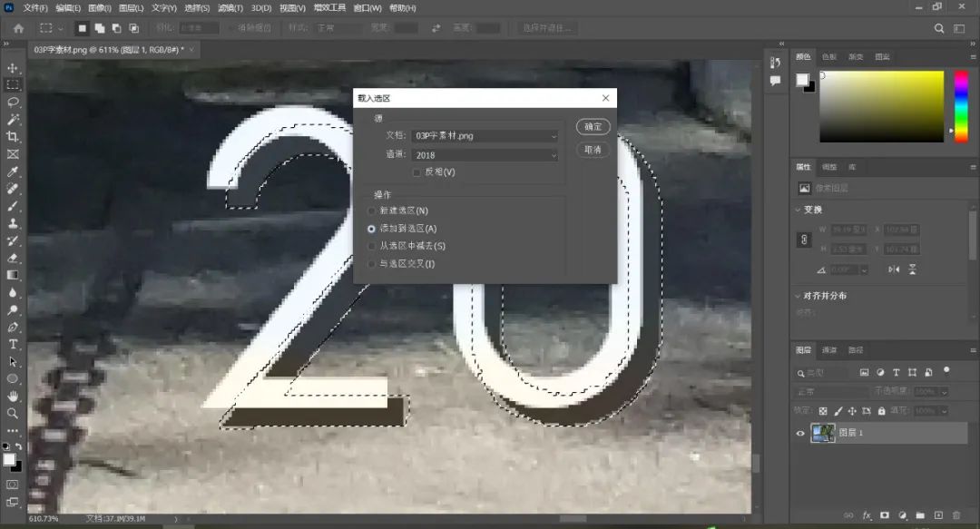The image size is (980, 529).
Task: Select the Zoom magnifier tool
Action: [13, 413]
